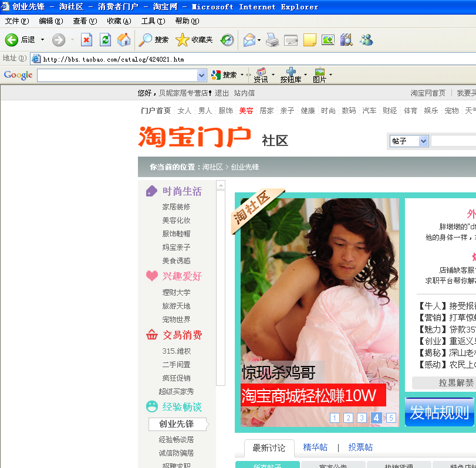Click the Back (后退) arrow button
476x468 pixels.
(x=12, y=40)
